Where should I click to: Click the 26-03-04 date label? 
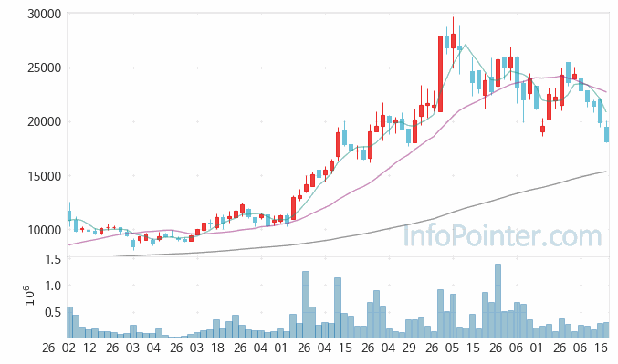(x=133, y=348)
